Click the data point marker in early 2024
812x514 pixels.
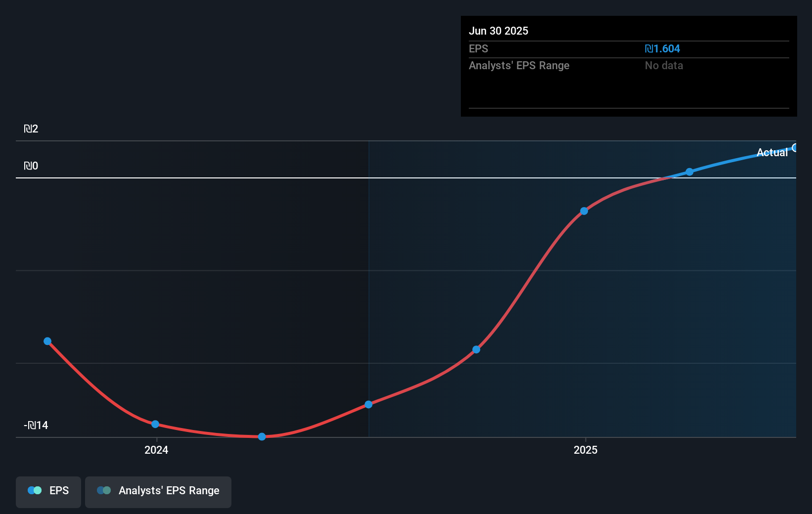[x=155, y=424]
